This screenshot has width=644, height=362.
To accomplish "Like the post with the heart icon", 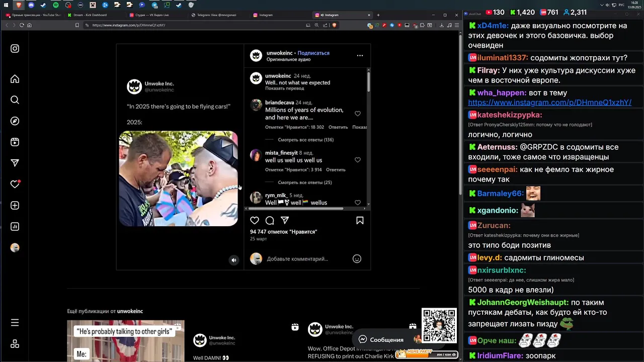I will coord(255,220).
